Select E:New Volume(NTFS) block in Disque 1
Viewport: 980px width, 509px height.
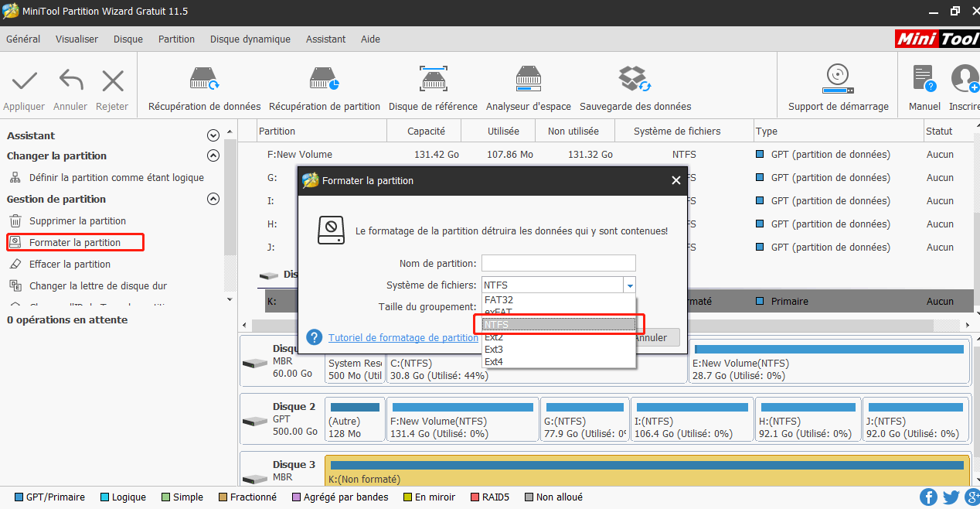coord(829,361)
